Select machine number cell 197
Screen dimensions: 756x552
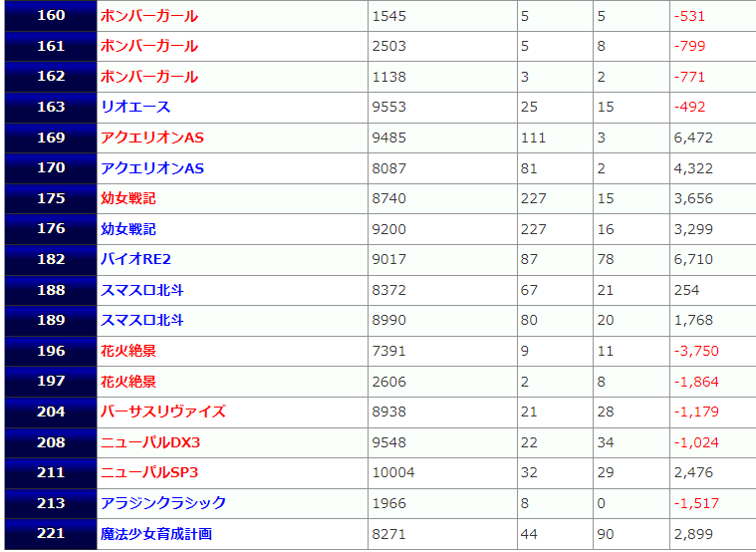(51, 382)
